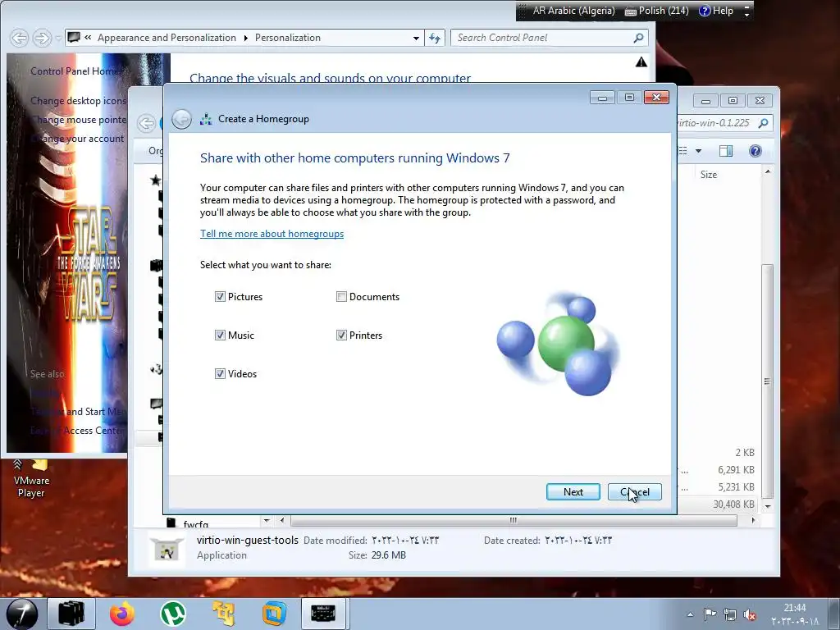Launch Firefox from the taskbar
The height and width of the screenshot is (630, 840).
[x=122, y=614]
